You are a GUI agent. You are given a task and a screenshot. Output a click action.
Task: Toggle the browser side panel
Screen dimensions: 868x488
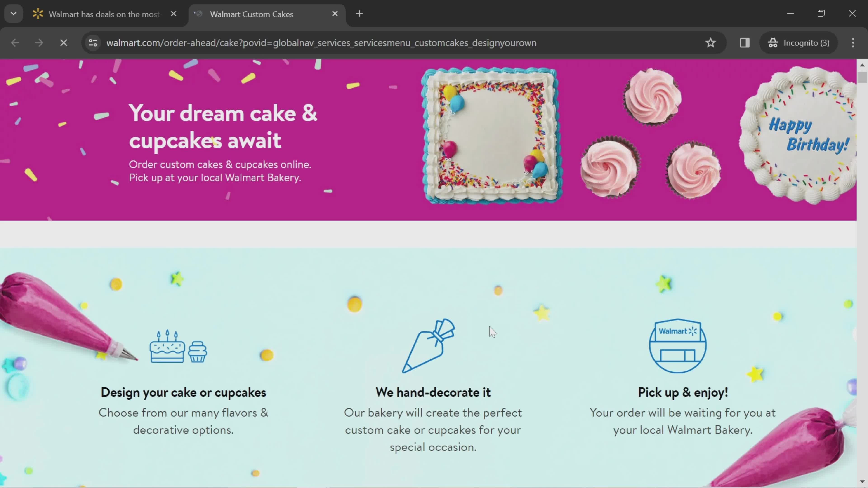745,43
